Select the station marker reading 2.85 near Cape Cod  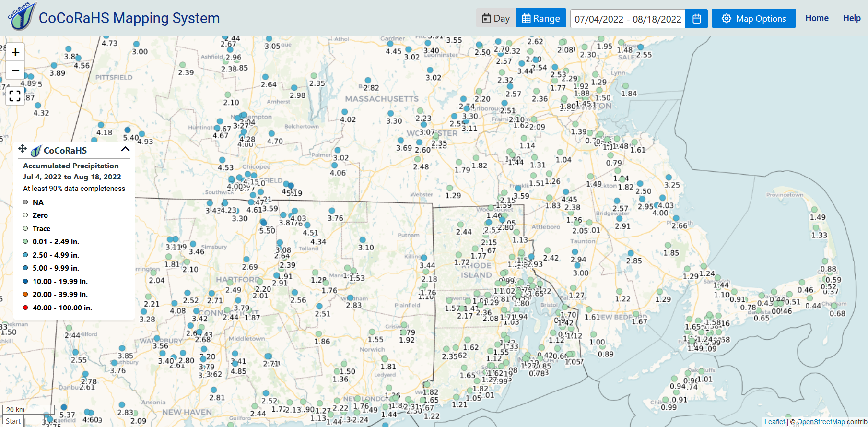click(631, 253)
